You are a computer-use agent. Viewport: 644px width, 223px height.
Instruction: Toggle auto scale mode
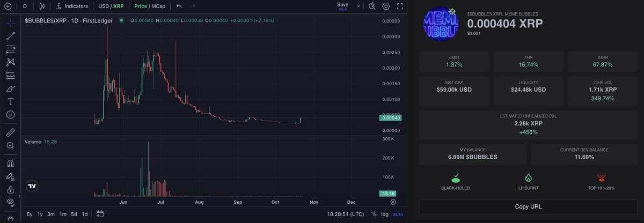[x=398, y=214]
